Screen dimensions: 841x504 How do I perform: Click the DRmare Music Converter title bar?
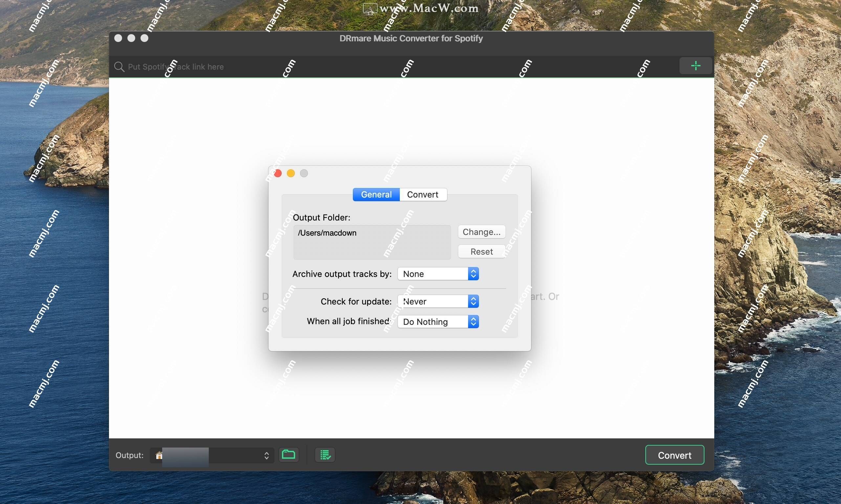(x=411, y=38)
